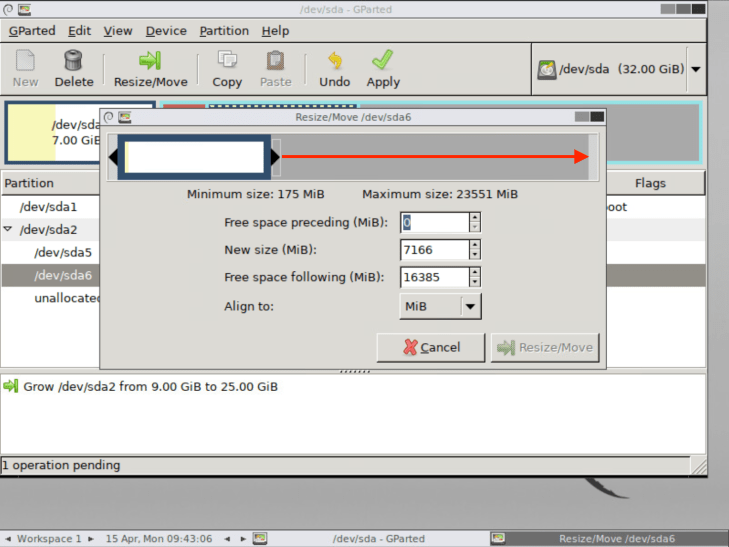
Task: Select the /dev/sda6 partition row
Action: 51,275
